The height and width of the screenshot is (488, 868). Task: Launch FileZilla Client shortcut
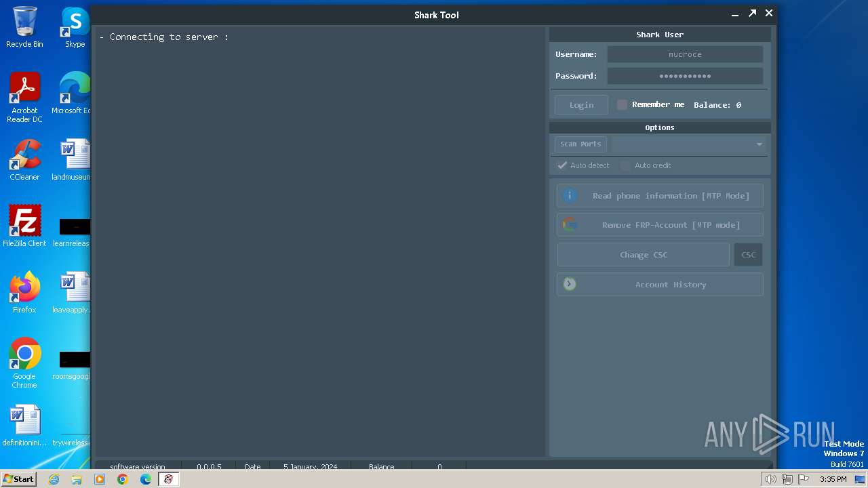click(x=24, y=226)
